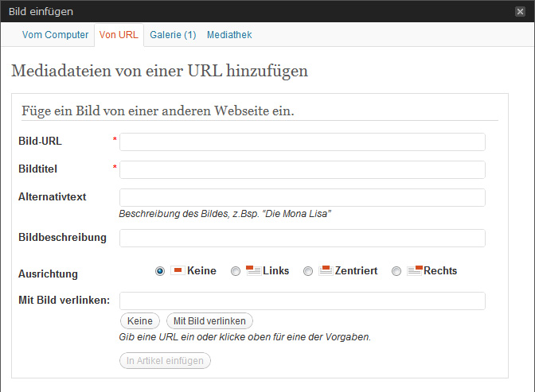The height and width of the screenshot is (392, 535).
Task: Focus the Bild-URL input field
Action: pos(302,142)
